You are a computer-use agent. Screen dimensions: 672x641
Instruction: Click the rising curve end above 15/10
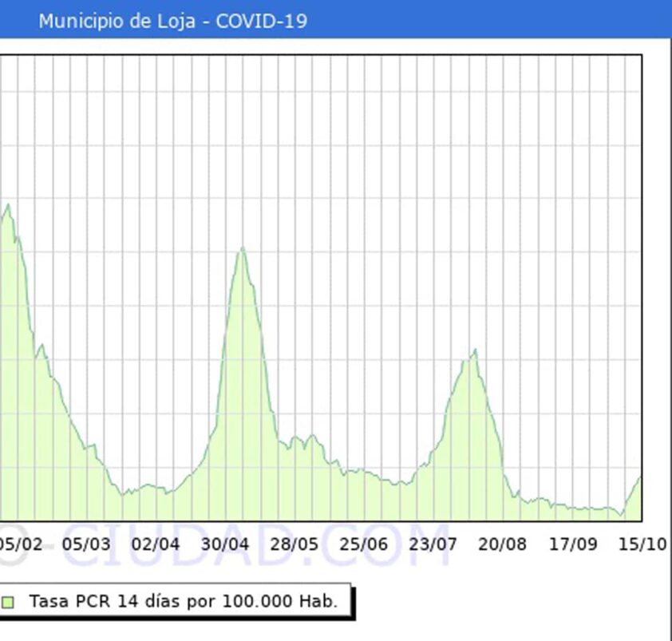click(638, 478)
